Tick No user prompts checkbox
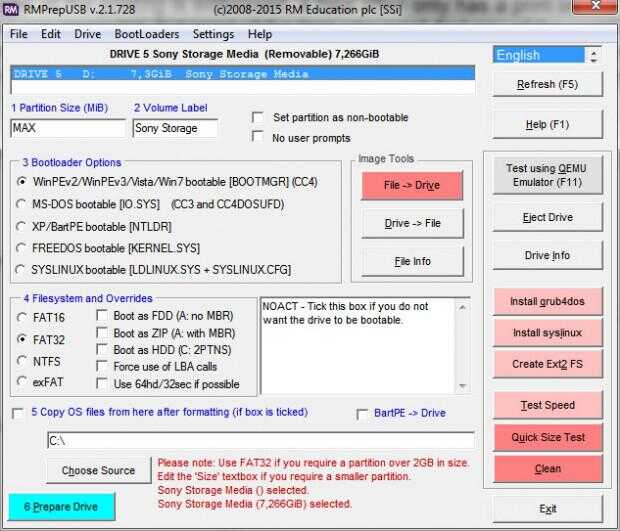 point(258,136)
